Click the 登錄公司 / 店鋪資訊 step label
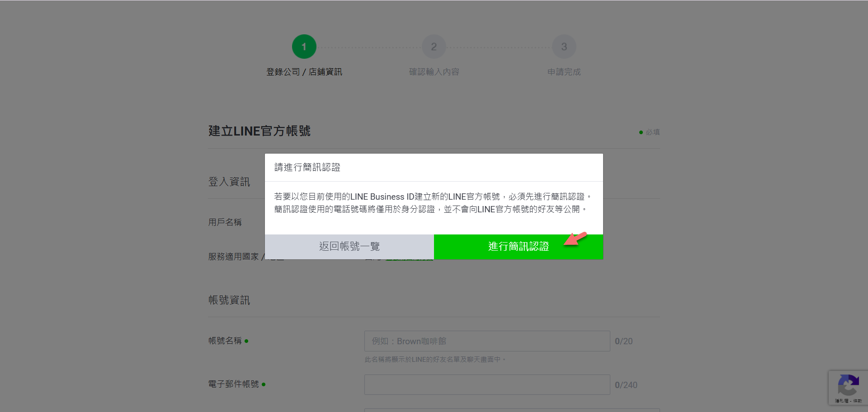The image size is (868, 412). 304,72
